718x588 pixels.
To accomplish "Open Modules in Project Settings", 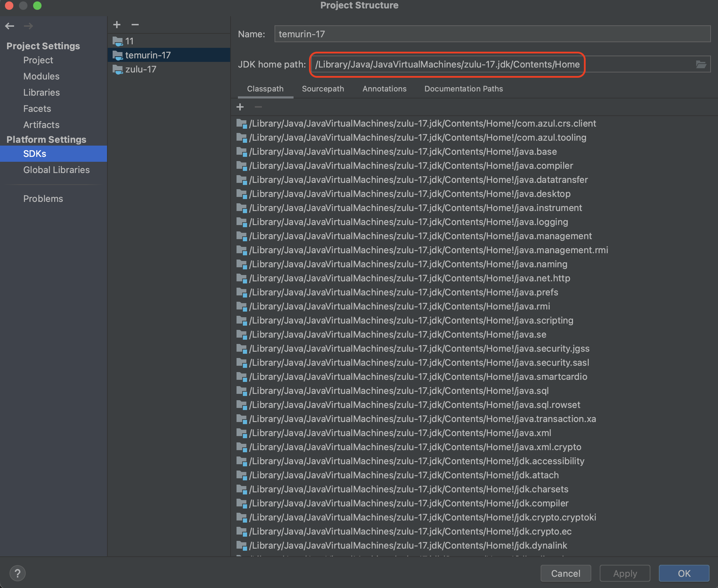I will point(41,76).
